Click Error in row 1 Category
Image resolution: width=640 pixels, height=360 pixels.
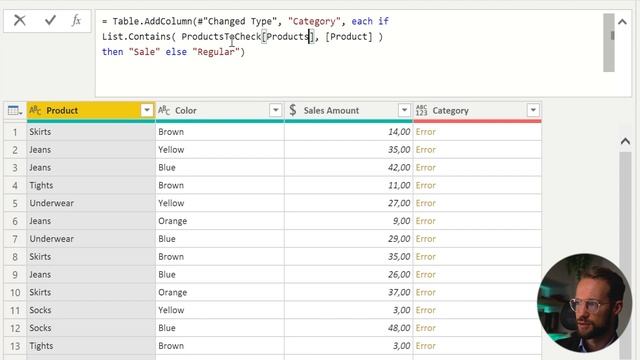(x=426, y=132)
